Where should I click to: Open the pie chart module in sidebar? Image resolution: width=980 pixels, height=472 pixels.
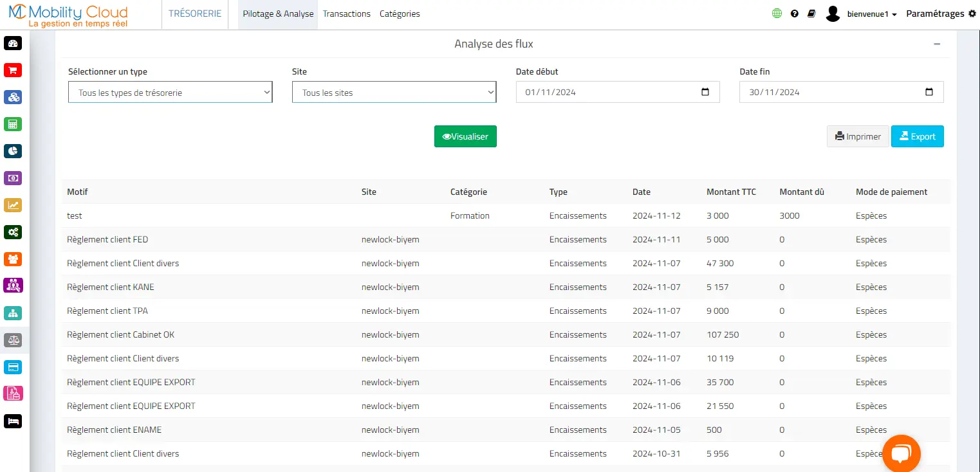pos(13,151)
